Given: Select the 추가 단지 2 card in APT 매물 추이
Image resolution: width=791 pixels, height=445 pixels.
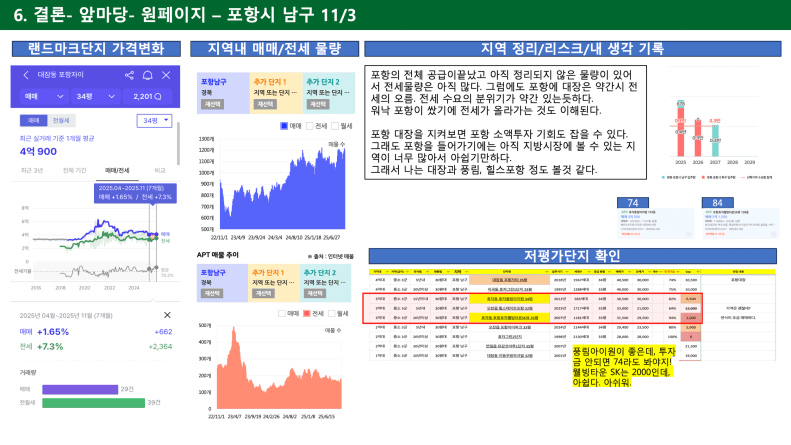Looking at the screenshot, I should coord(325,283).
